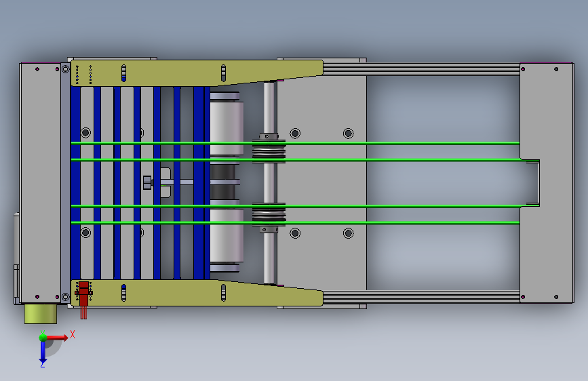
Task: Select the lower aluminum extrusion rail
Action: coord(421,297)
